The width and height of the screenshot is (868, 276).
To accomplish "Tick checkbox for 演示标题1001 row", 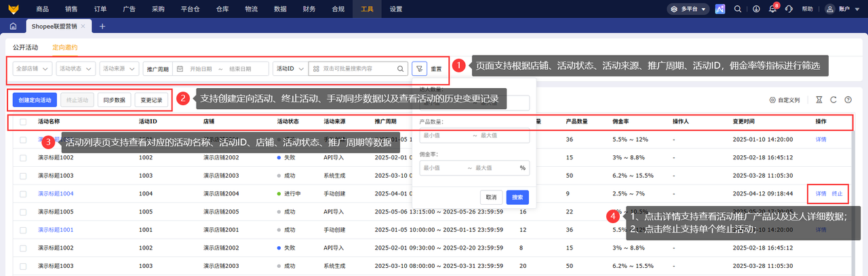I will (23, 230).
